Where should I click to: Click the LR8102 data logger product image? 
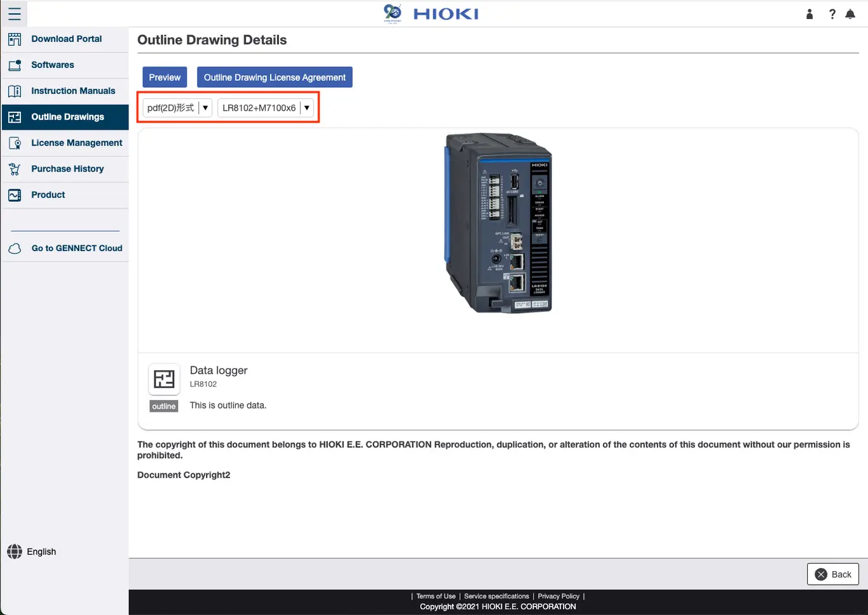tap(498, 223)
